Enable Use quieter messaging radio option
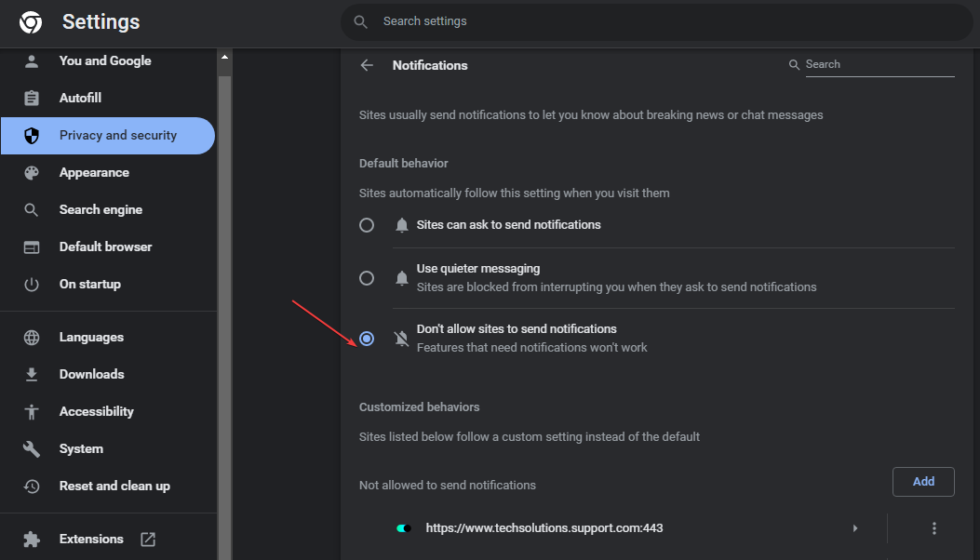The height and width of the screenshot is (560, 980). (367, 278)
